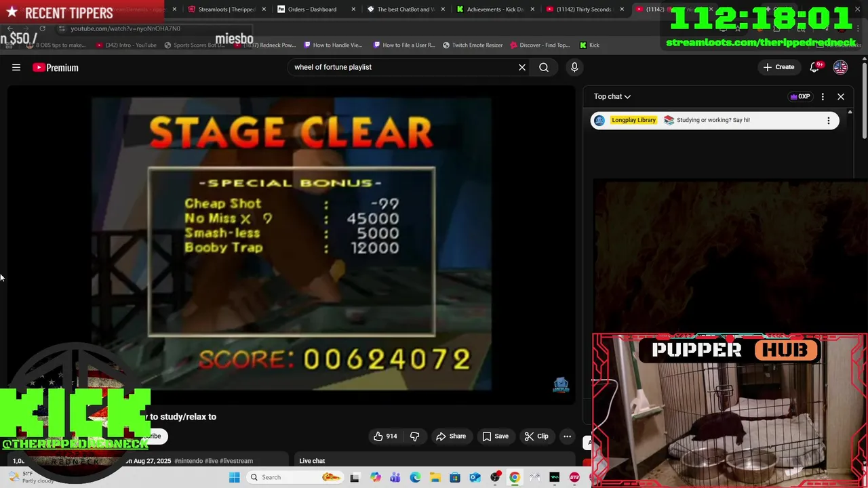Open the account avatar menu
868x488 pixels.
point(840,67)
